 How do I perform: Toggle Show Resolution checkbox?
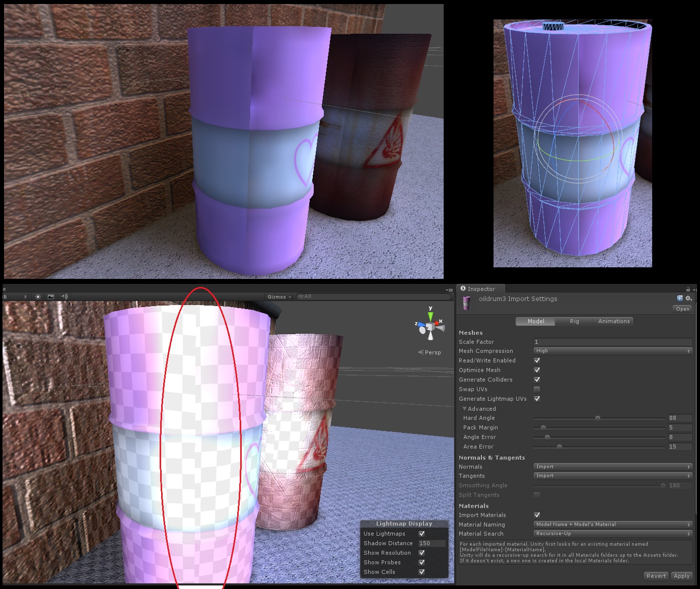[x=422, y=553]
